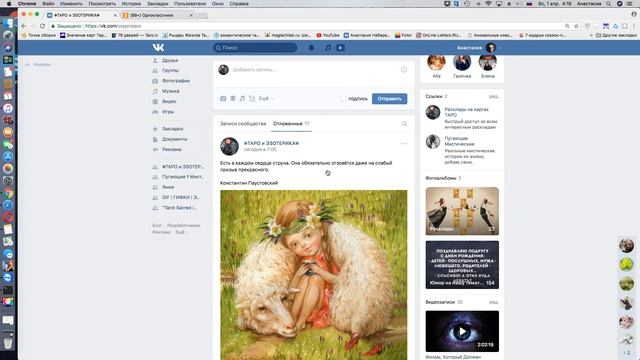Image resolution: width=640 pixels, height=360 pixels.
Task: Go back using Chrome back arrow
Action: tap(24, 26)
